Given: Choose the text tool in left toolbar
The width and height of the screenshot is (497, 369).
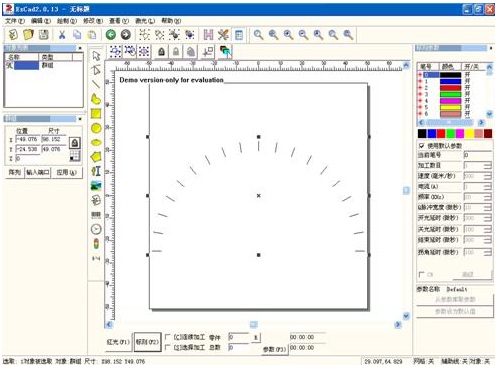Looking at the screenshot, I should coord(96,171).
